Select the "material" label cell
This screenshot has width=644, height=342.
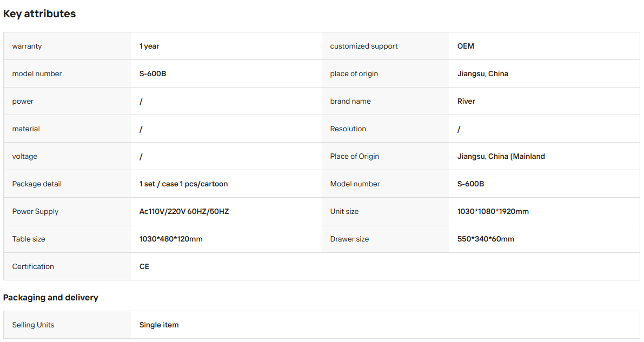67,129
